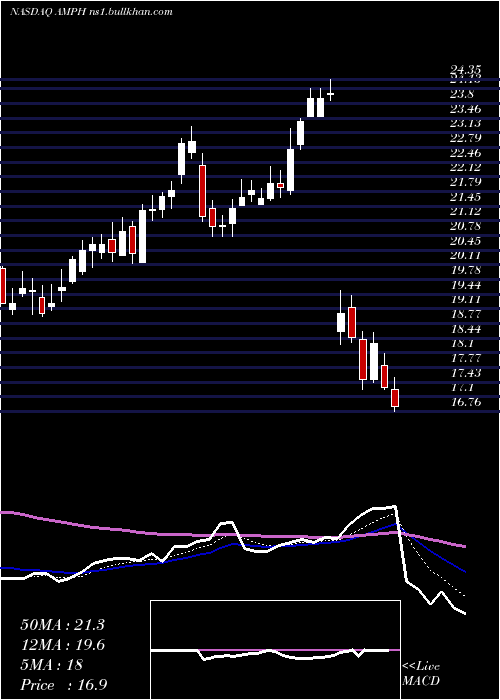Click the last red candle near 16.76
Screen dimensions: 500x700
pyautogui.click(x=395, y=397)
